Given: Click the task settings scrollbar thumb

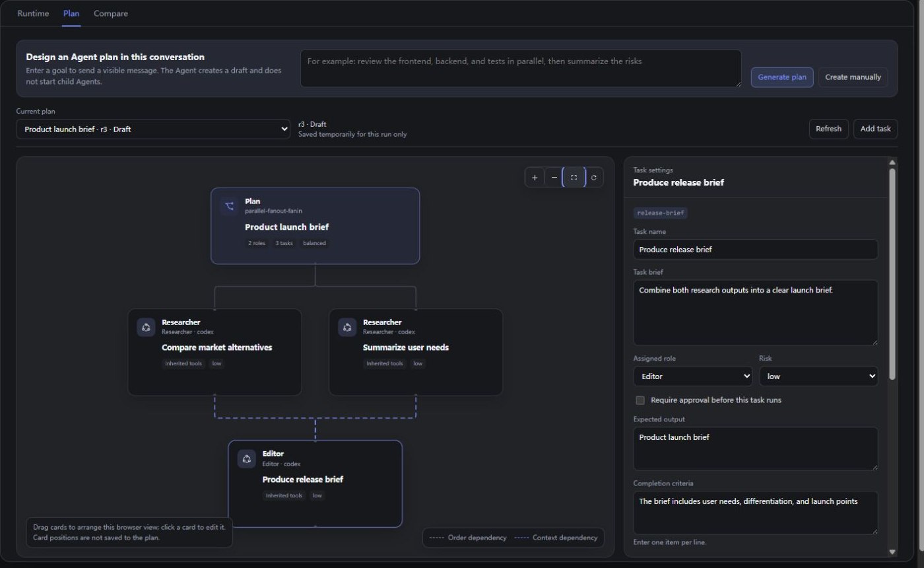Looking at the screenshot, I should [x=892, y=274].
